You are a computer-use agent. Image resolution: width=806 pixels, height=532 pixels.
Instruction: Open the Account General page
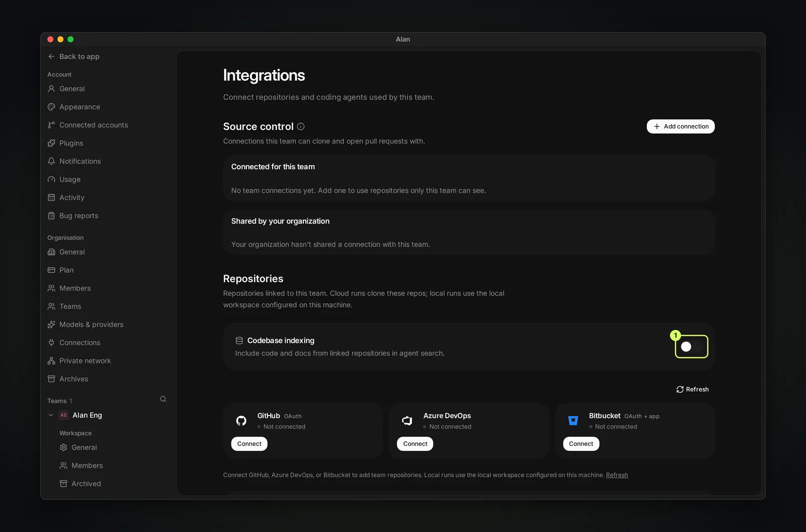pyautogui.click(x=72, y=89)
